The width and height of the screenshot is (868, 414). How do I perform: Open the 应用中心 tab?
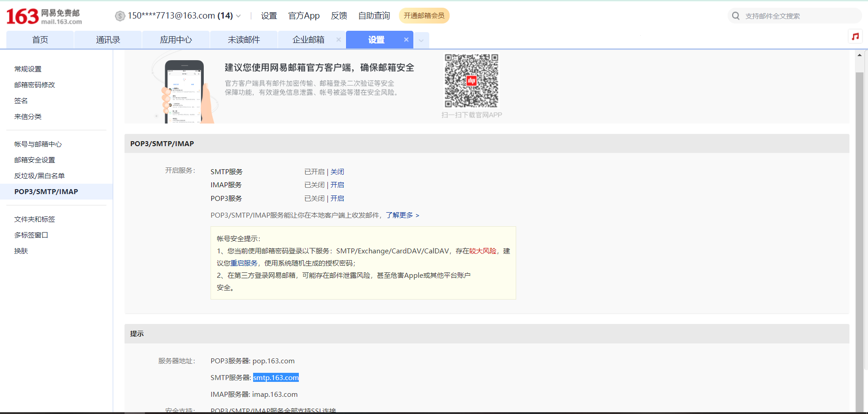tap(176, 40)
